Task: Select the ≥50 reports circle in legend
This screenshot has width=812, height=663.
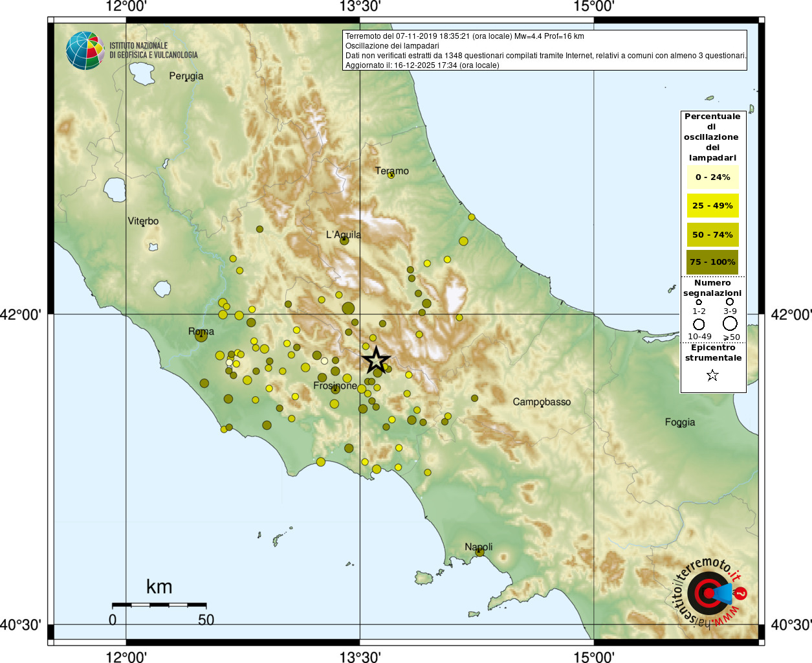Action: [730, 324]
